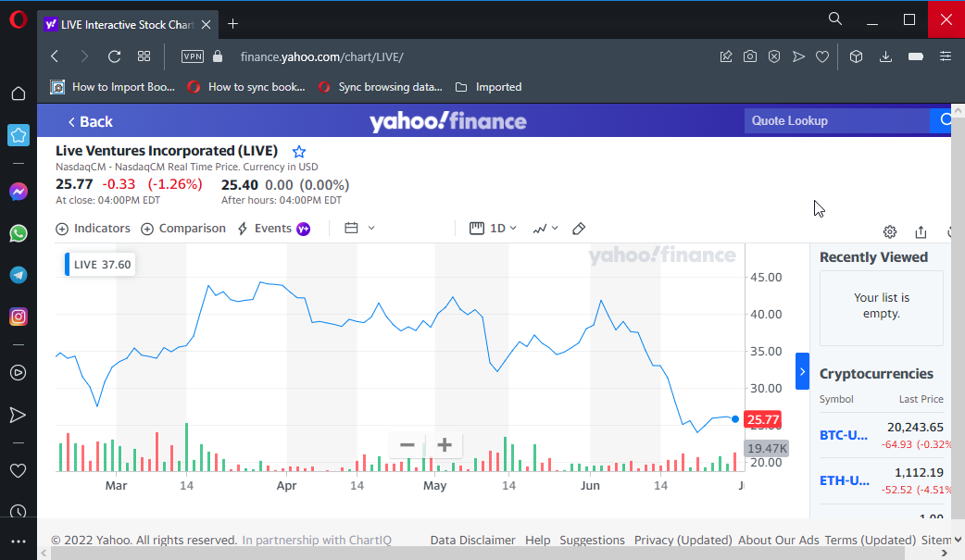The image size is (965, 560).
Task: Open the Opera main menu logo
Action: (x=19, y=19)
